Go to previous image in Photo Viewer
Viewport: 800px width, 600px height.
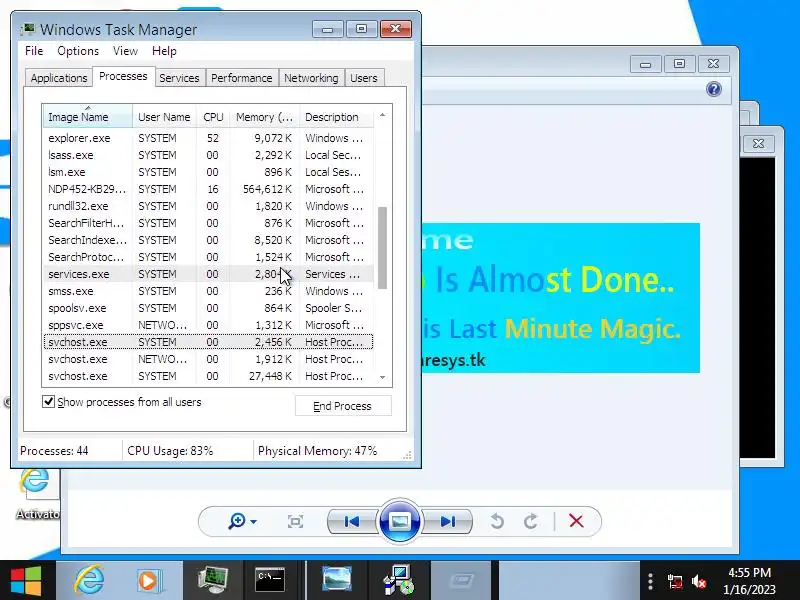[352, 521]
